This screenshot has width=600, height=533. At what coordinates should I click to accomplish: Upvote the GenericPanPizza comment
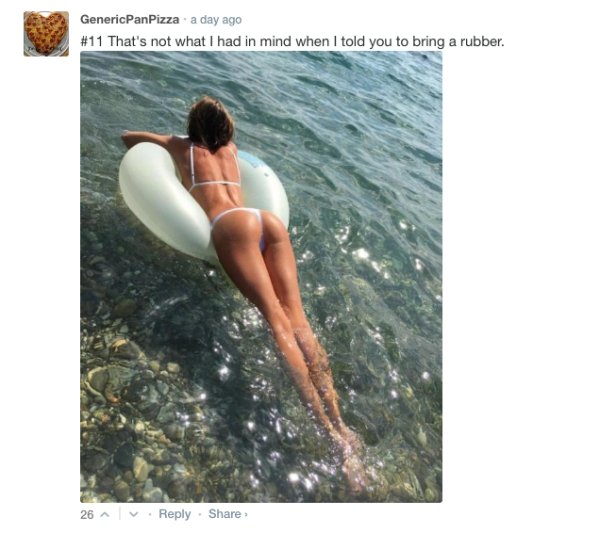point(104,515)
